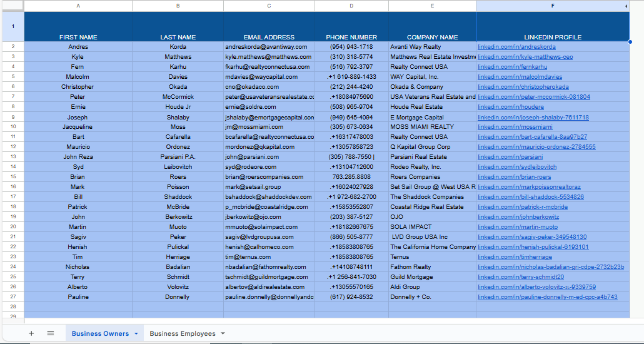Open linkedin.com/in/terry-schmidt20 link
Screen dimensions: 644x344
[x=521, y=277]
